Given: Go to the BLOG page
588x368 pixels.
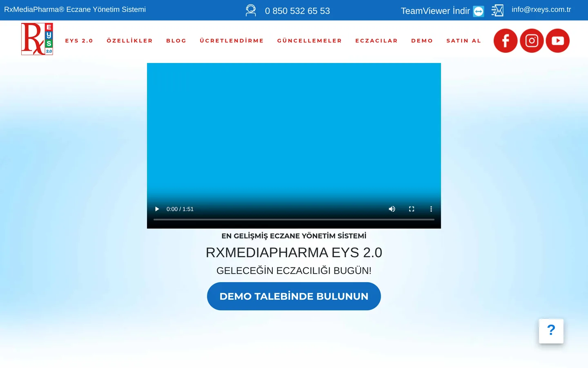Looking at the screenshot, I should pos(176,40).
